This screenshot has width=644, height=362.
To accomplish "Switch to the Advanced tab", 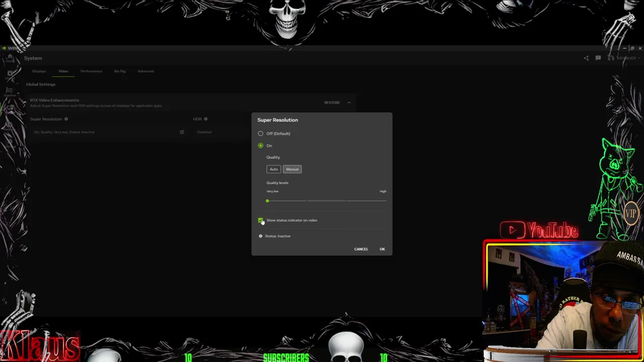I will 145,71.
